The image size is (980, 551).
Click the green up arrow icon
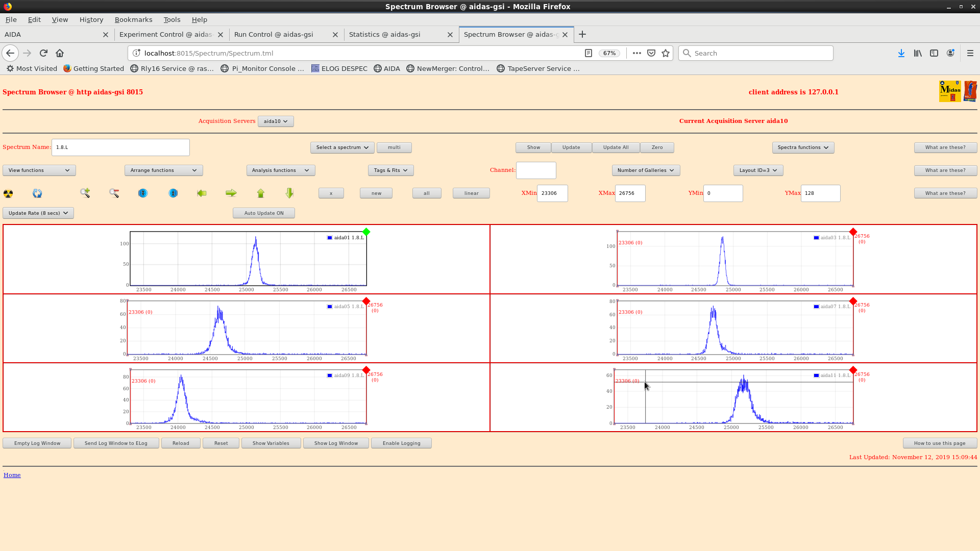[261, 193]
